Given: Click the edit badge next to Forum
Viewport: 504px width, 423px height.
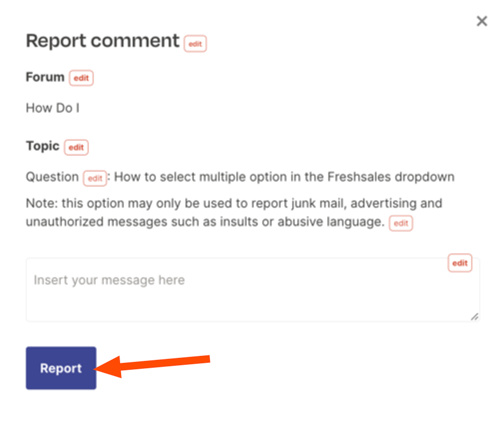Looking at the screenshot, I should tap(81, 78).
